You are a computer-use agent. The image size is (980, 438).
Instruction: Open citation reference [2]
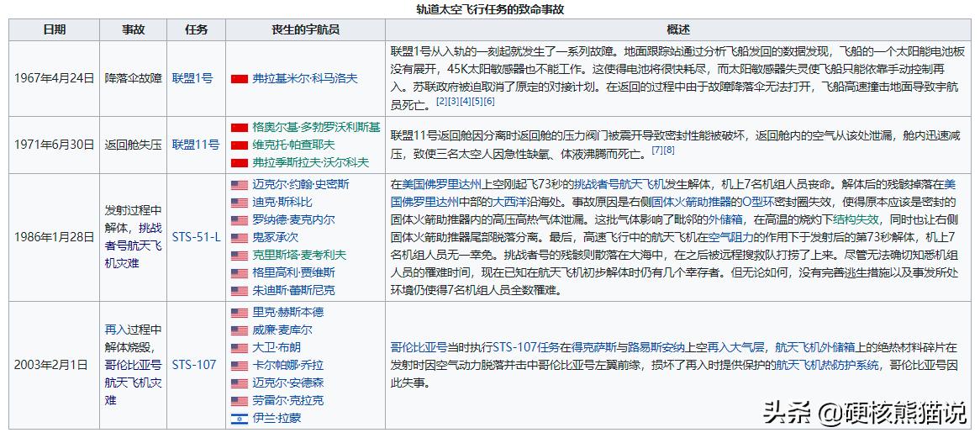441,101
